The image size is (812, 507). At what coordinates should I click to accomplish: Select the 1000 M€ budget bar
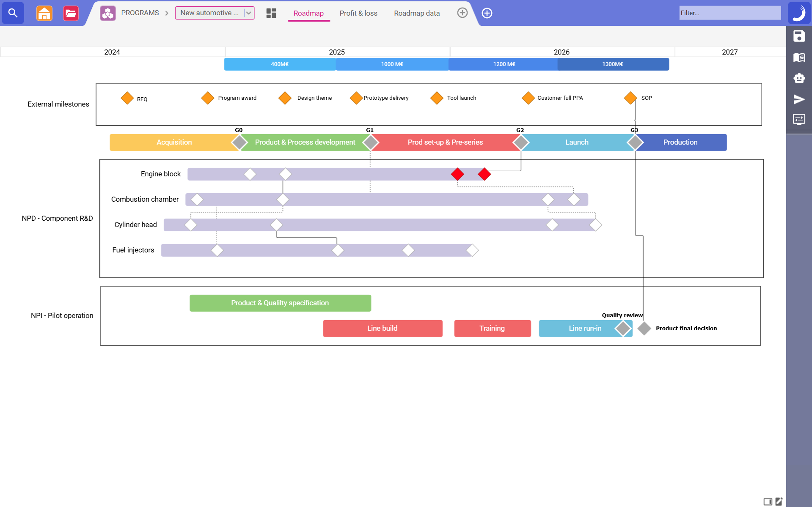pyautogui.click(x=392, y=64)
